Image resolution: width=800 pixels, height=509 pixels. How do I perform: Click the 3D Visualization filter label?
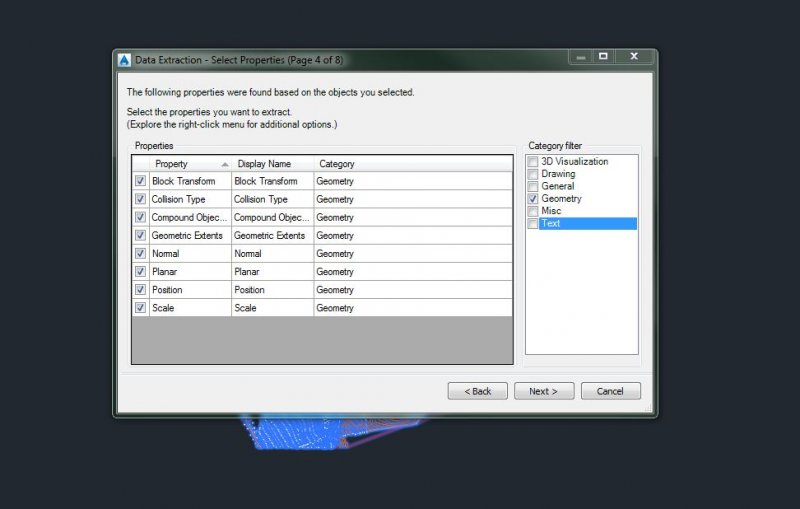(574, 162)
